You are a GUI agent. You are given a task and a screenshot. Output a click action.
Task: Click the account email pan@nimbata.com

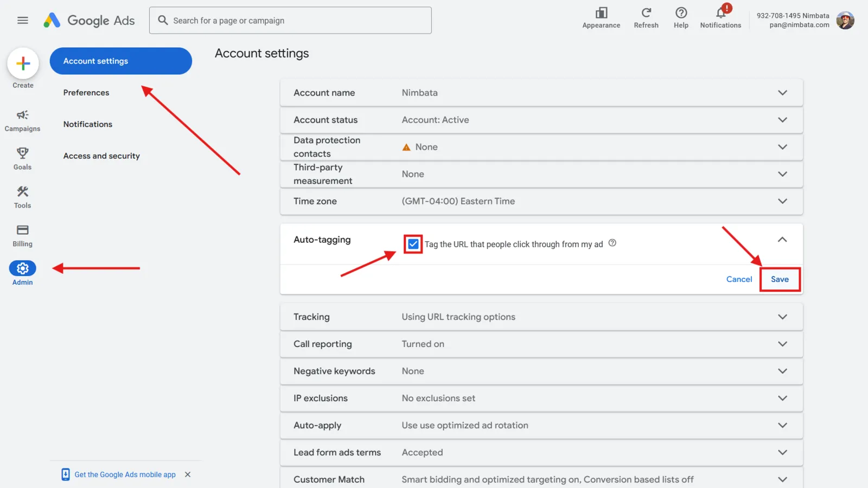click(x=799, y=25)
